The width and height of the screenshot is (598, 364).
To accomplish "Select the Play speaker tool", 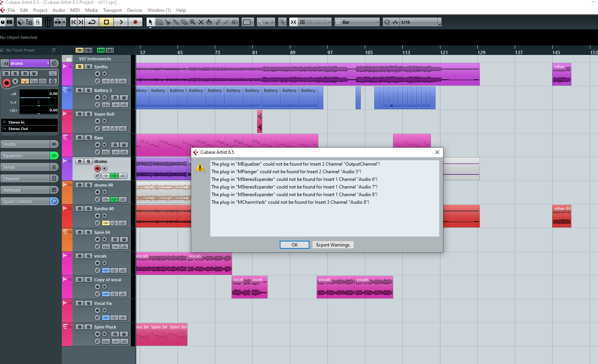I will pos(235,22).
